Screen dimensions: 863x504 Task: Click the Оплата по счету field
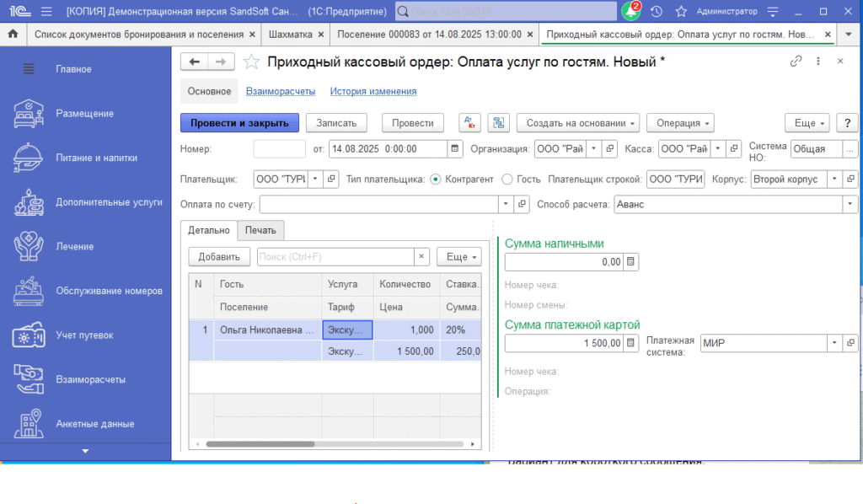pos(379,205)
